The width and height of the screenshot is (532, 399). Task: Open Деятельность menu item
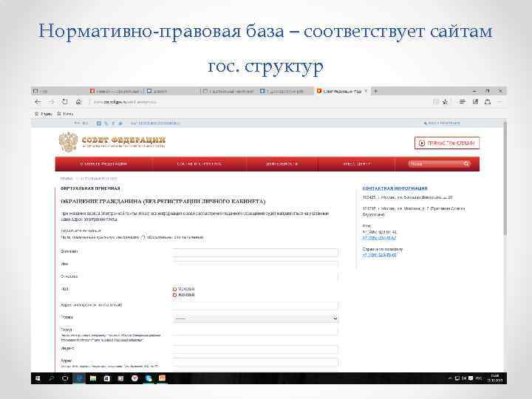click(282, 164)
